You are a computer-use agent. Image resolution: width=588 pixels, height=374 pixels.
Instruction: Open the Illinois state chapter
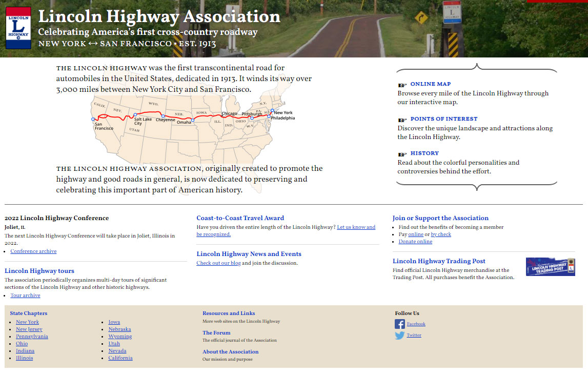(25, 358)
